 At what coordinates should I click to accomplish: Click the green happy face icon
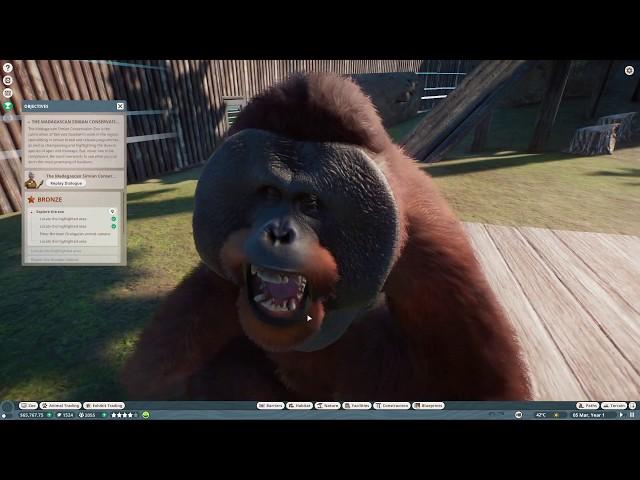(146, 415)
